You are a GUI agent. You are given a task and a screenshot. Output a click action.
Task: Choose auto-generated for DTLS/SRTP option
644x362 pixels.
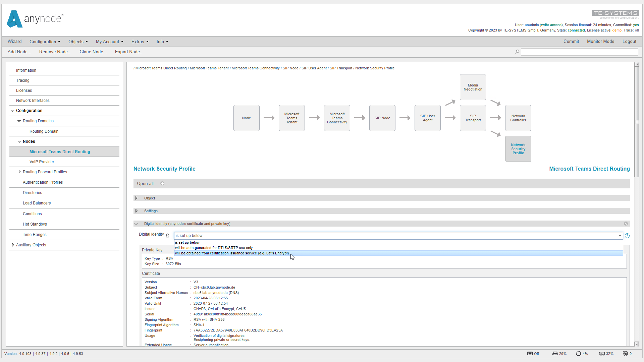click(x=398, y=248)
